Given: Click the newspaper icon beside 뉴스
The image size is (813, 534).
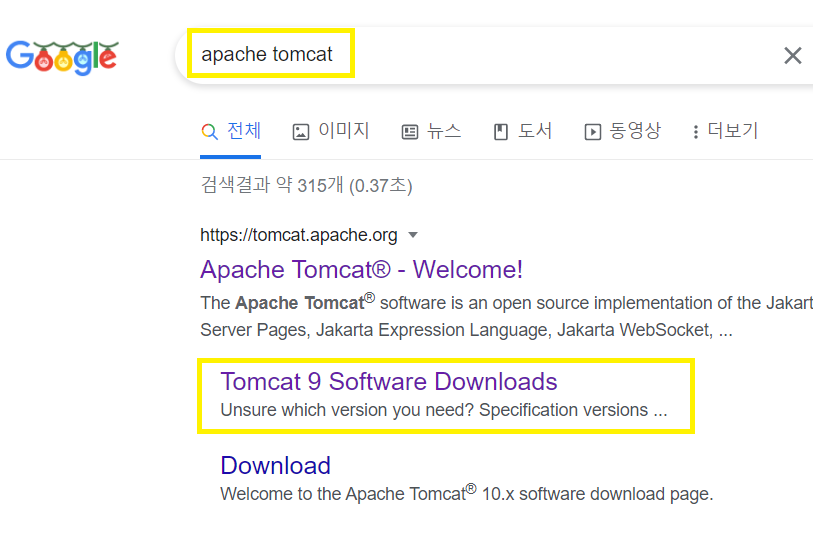Looking at the screenshot, I should coord(410,132).
